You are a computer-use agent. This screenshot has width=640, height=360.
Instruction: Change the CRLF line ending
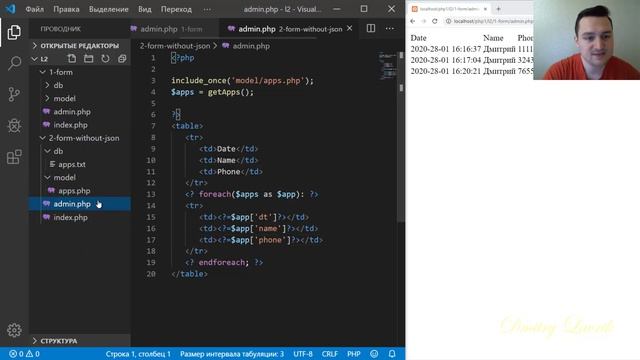[329, 354]
